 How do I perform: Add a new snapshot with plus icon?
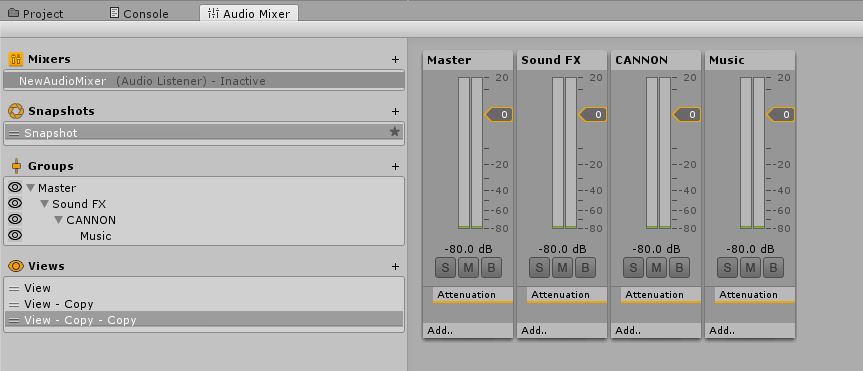(x=395, y=111)
